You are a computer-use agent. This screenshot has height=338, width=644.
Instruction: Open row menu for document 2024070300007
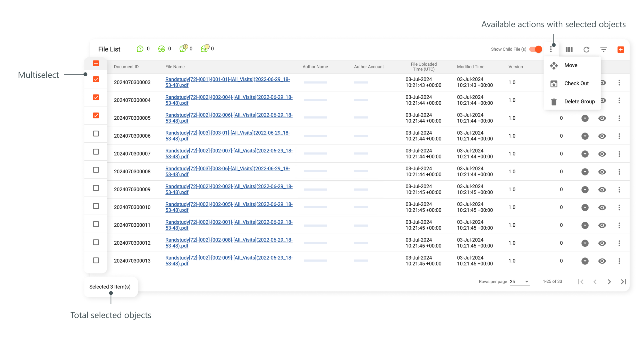619,154
